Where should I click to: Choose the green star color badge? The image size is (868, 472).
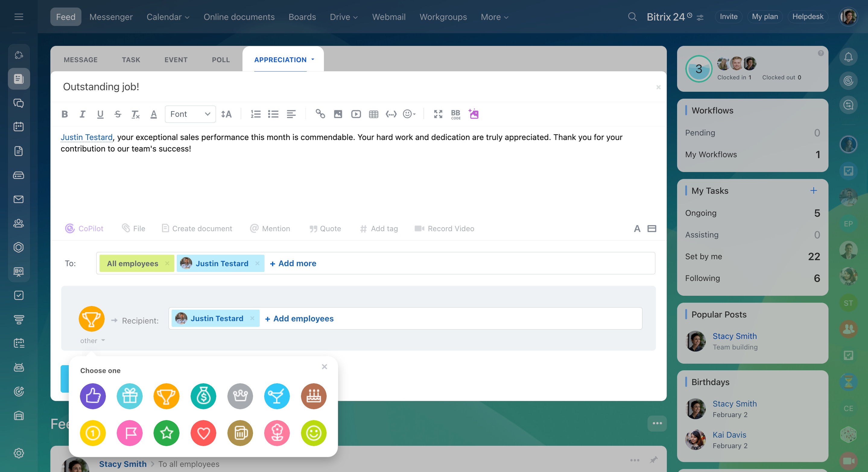tap(166, 433)
